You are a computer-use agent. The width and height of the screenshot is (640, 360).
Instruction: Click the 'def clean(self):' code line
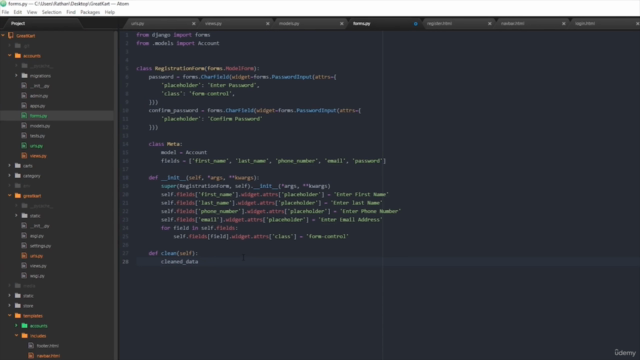[x=173, y=253]
